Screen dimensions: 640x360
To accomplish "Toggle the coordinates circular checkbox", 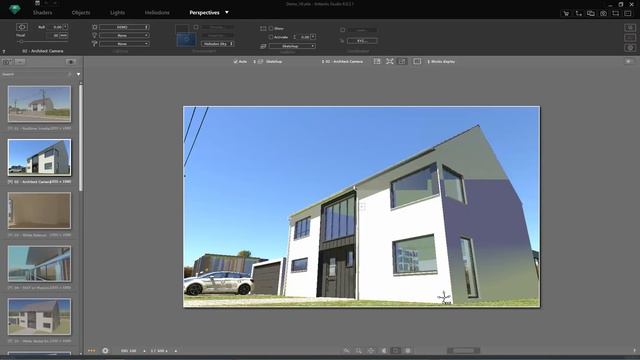I will pyautogui.click(x=342, y=30).
